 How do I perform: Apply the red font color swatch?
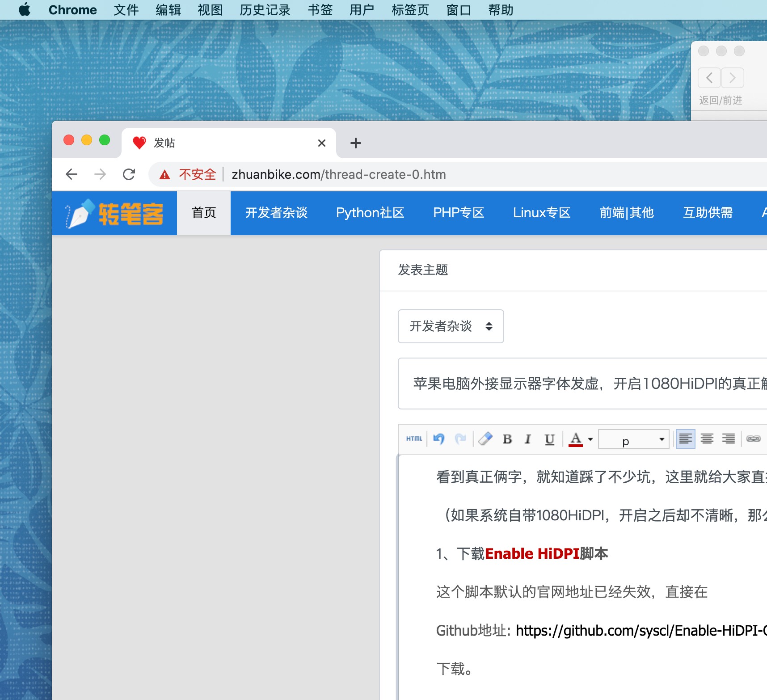[x=576, y=439]
